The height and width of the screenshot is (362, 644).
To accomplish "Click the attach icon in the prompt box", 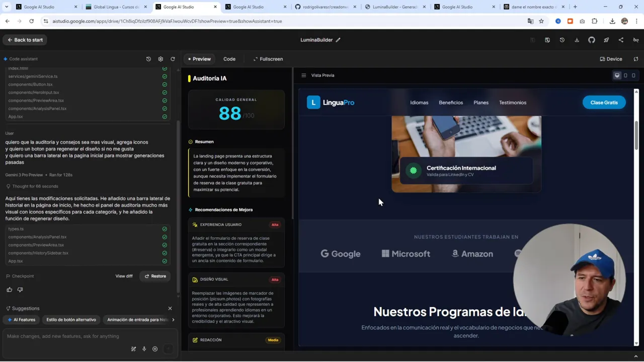I will 155,348.
